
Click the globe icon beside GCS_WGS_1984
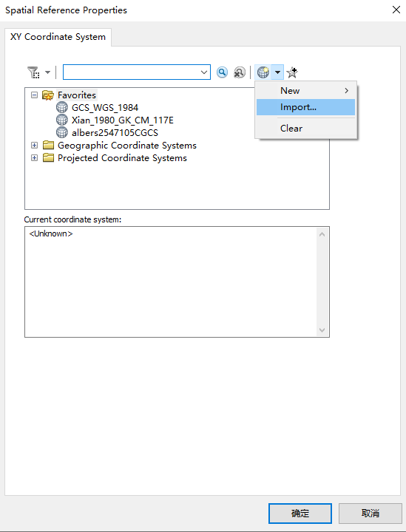[x=62, y=108]
